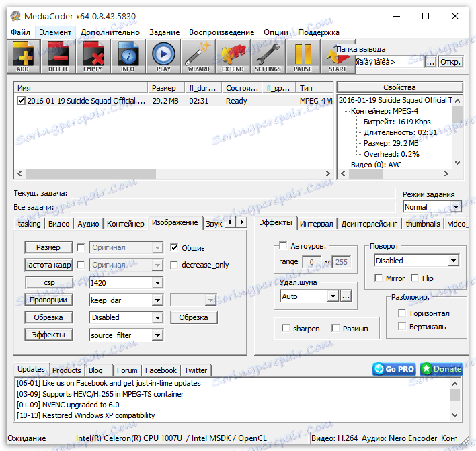Click the Donate badge

click(442, 369)
